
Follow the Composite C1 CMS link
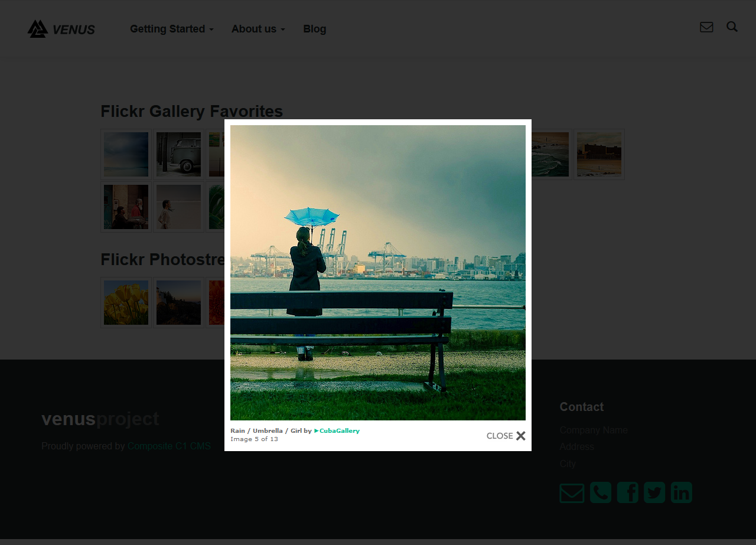click(x=169, y=446)
